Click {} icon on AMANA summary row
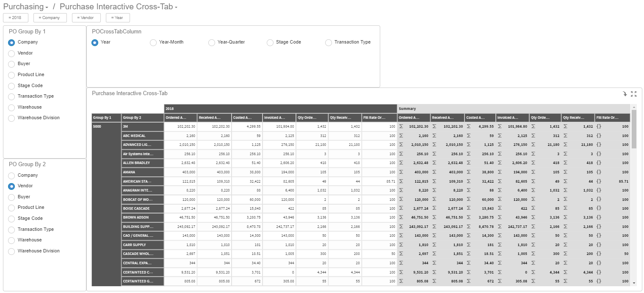This screenshot has width=644, height=293. pyautogui.click(x=598, y=172)
